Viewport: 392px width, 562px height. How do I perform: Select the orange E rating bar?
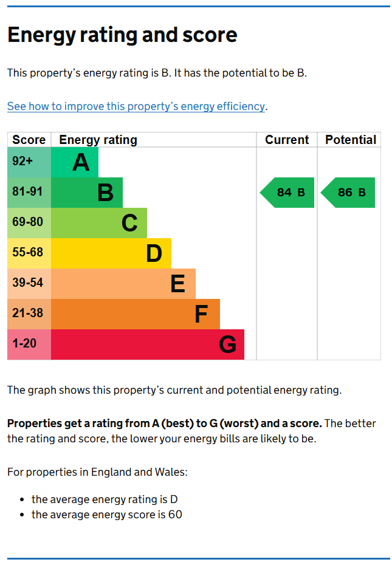(x=123, y=284)
